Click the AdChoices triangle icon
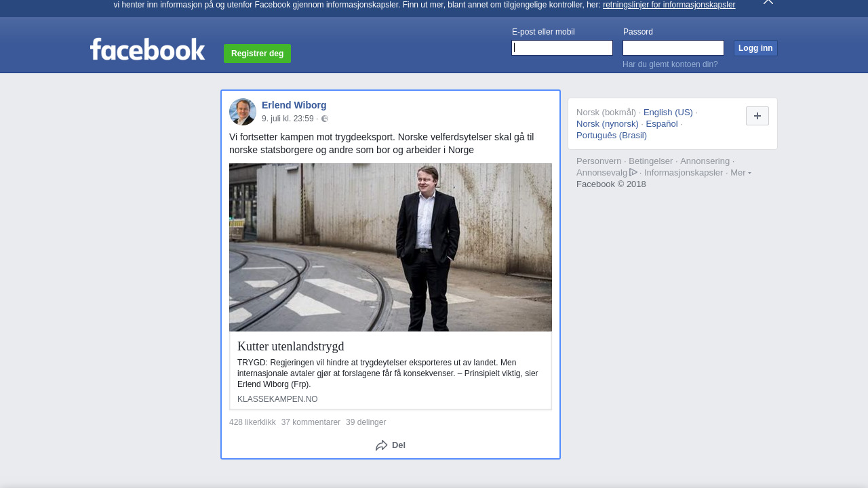868x488 pixels. (633, 172)
